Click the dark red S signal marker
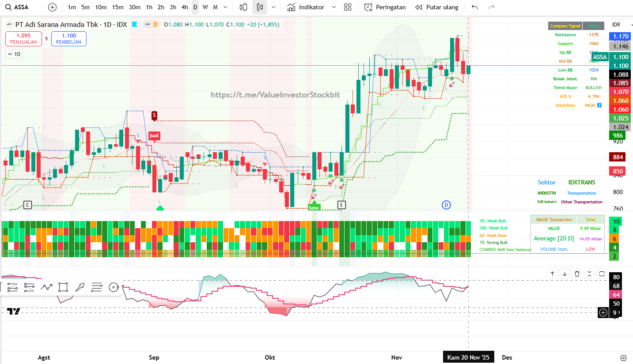633x364 pixels. 154,116
